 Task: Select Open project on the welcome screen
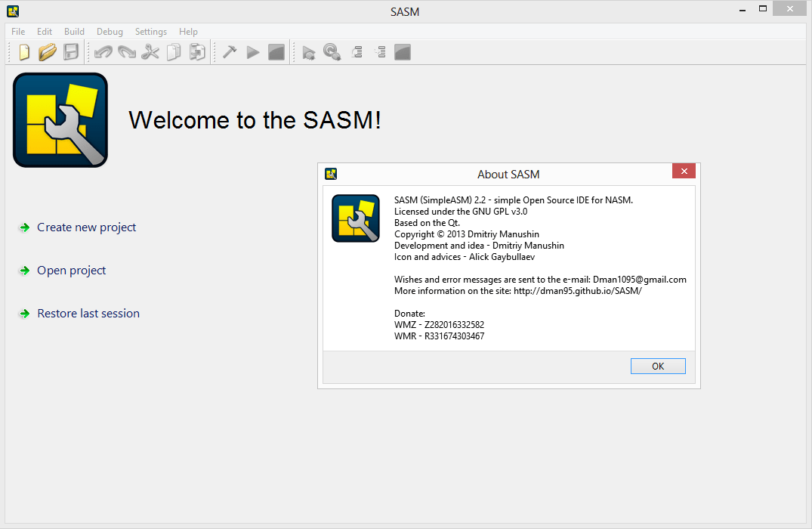(x=71, y=270)
